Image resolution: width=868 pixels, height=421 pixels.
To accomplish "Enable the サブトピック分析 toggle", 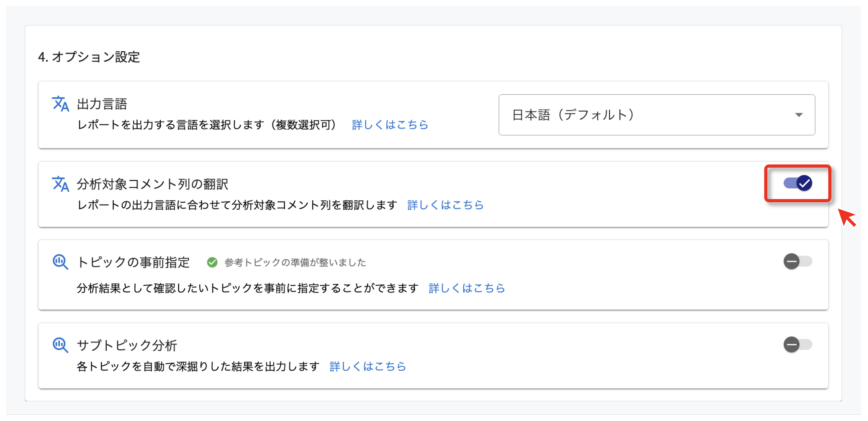I will (798, 345).
